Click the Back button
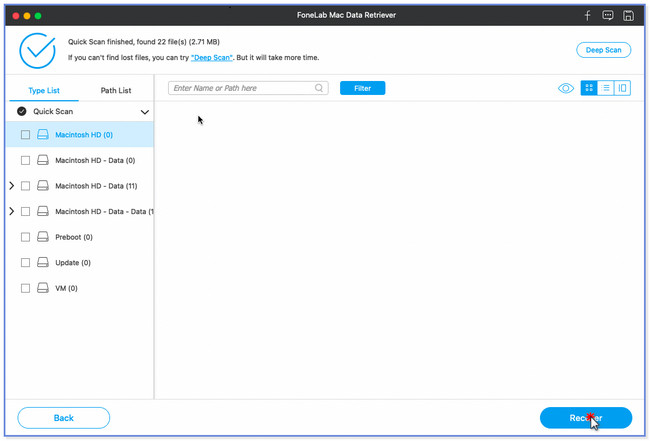The image size is (650, 441). click(x=63, y=418)
